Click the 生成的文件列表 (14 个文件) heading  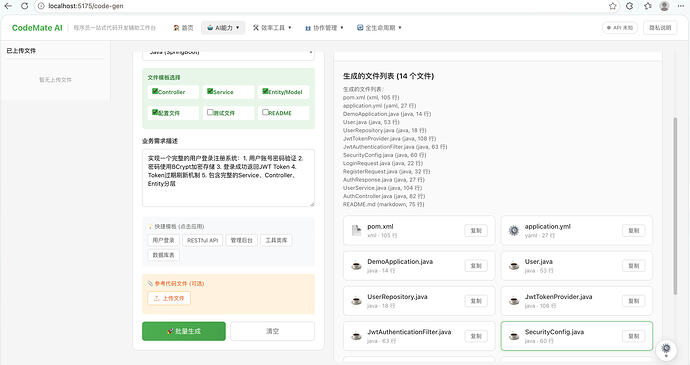pos(388,76)
